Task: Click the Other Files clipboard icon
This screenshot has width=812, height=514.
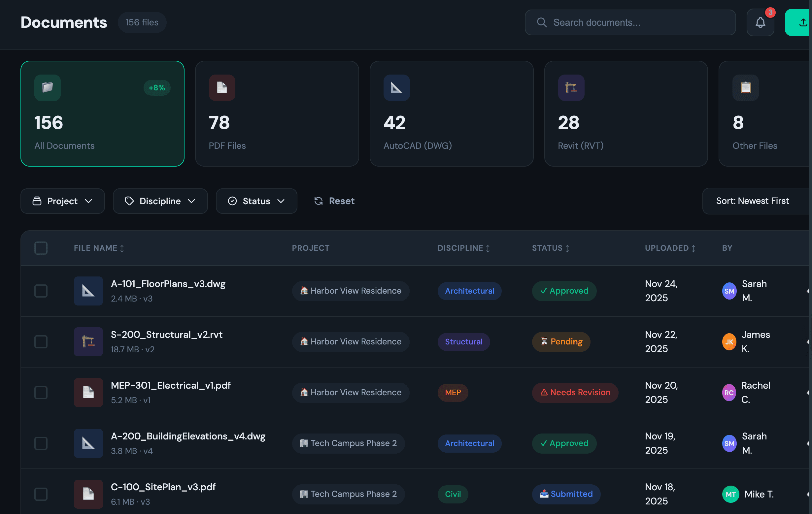Action: pos(745,88)
